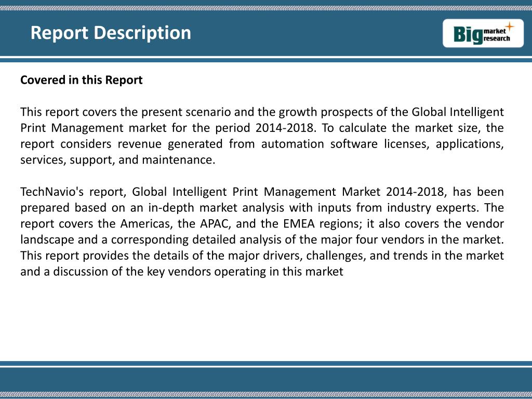This screenshot has width=532, height=399.
Task: Select the 'Report Description' slide title
Action: (111, 33)
